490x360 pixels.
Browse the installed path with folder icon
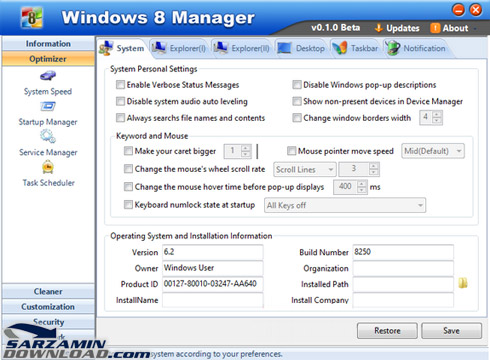tap(463, 283)
